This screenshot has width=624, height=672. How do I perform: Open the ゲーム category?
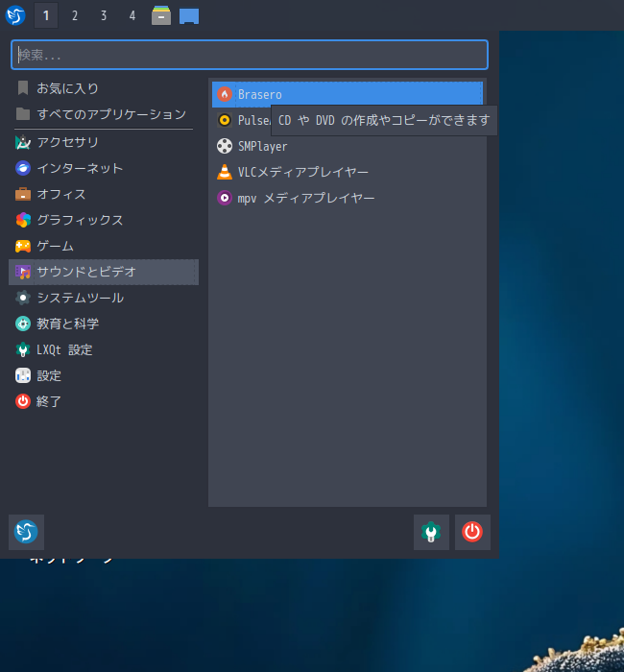tap(104, 246)
